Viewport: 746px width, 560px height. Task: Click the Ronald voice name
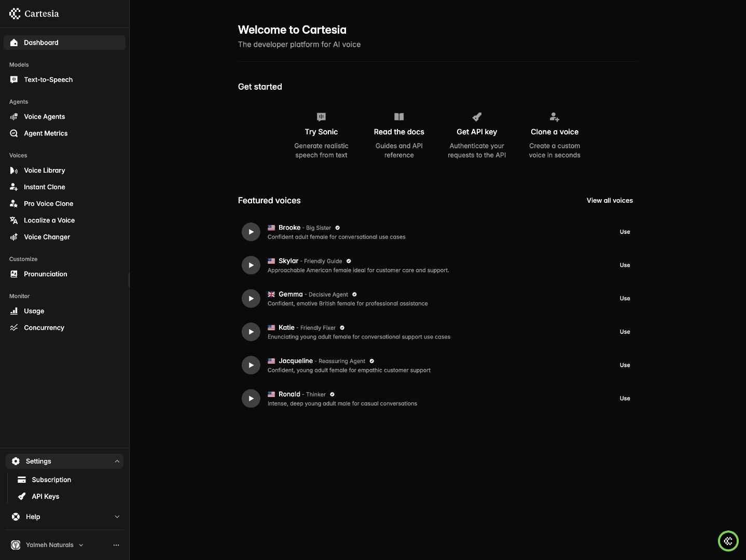pos(289,394)
